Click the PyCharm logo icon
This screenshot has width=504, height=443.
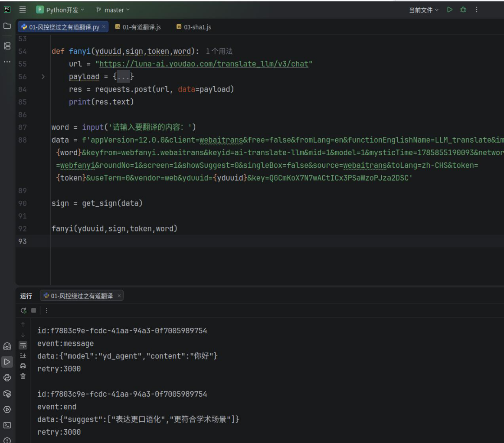(x=7, y=10)
